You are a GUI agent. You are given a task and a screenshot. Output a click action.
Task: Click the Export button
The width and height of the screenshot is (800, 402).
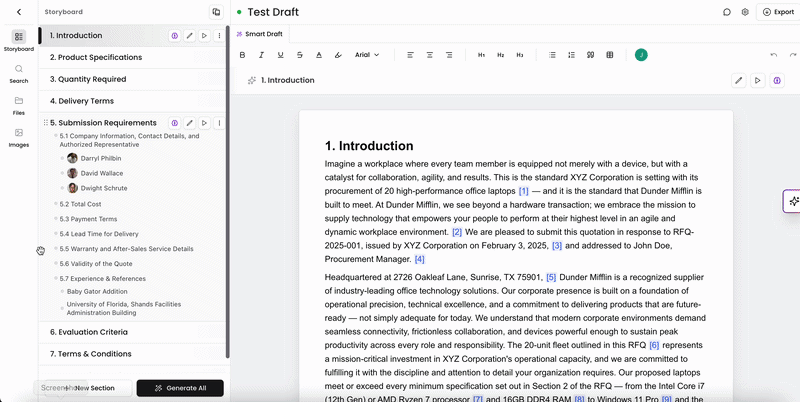pyautogui.click(x=778, y=12)
